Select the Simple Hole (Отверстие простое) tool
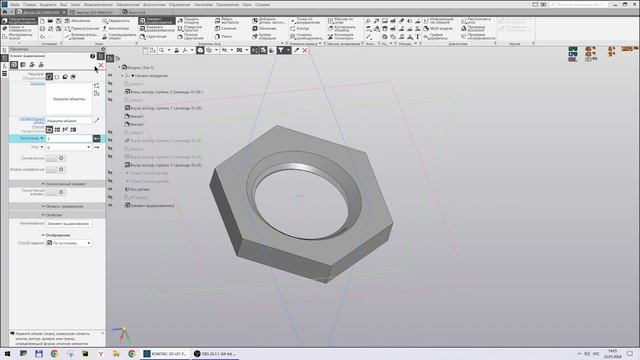Screen dimensions: 640x360 click(x=190, y=29)
